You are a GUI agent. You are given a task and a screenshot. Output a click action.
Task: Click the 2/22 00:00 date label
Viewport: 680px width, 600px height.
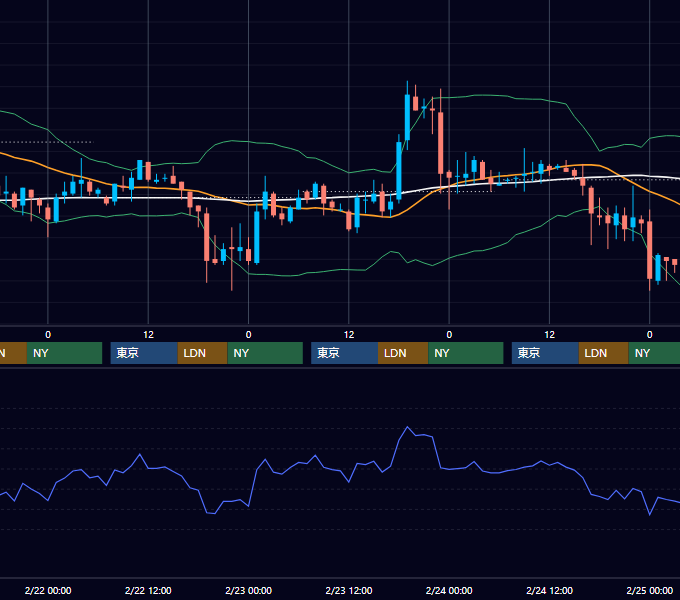click(x=48, y=590)
